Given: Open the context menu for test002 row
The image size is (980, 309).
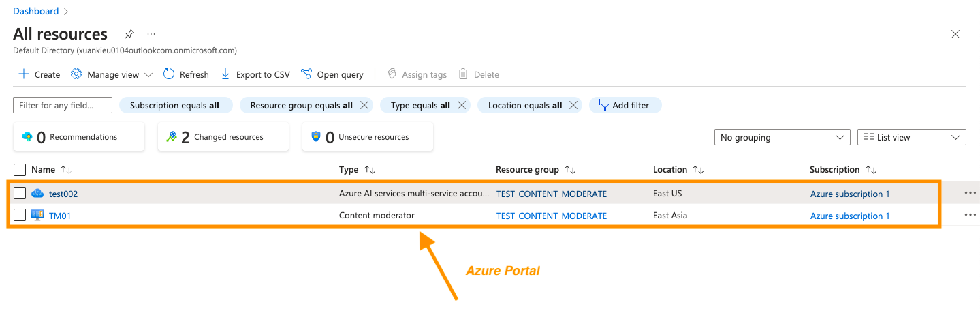Looking at the screenshot, I should (970, 193).
